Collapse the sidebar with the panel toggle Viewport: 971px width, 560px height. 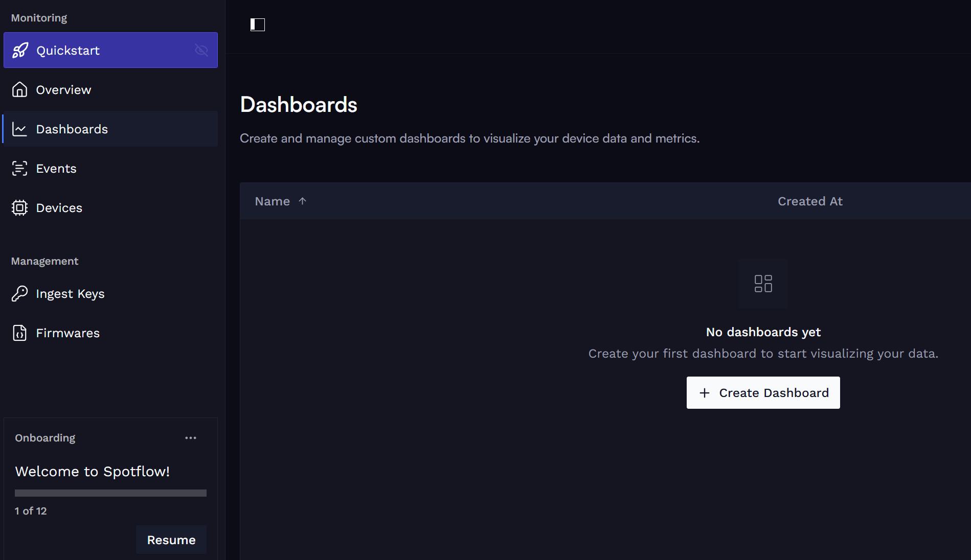[258, 25]
